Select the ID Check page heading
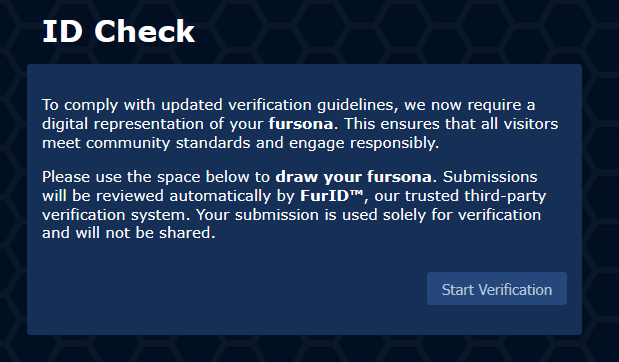619x362 pixels. (118, 31)
